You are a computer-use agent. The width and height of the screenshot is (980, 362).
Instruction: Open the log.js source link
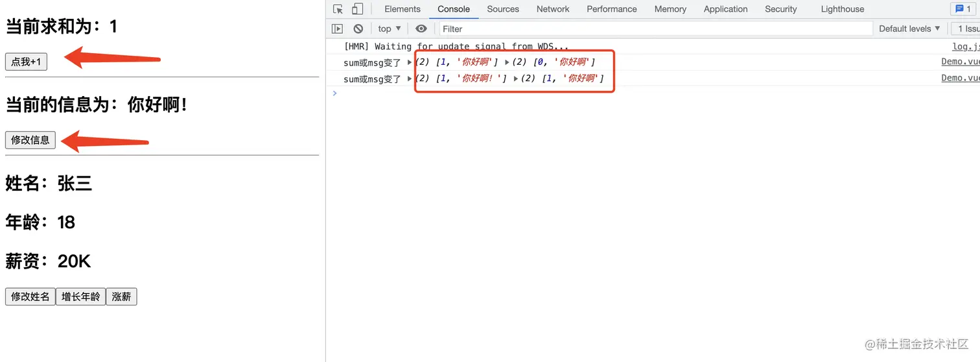(x=966, y=46)
